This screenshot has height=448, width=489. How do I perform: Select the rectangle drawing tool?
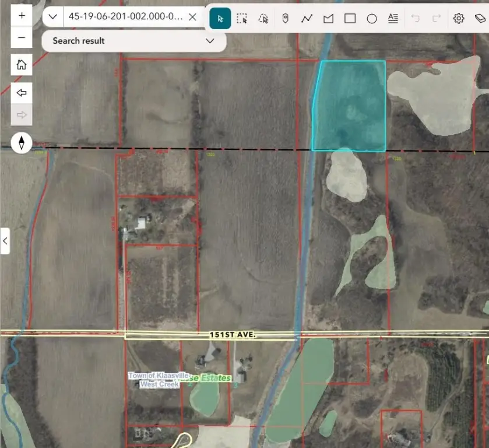pyautogui.click(x=350, y=19)
